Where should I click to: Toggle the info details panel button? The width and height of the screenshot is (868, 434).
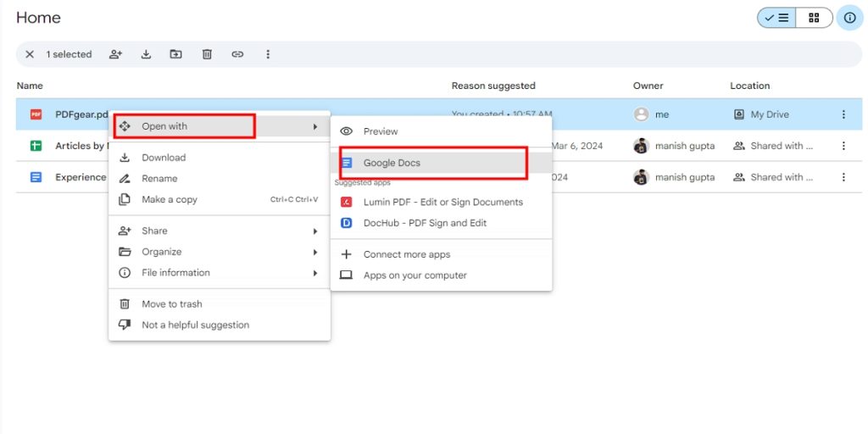pos(849,18)
